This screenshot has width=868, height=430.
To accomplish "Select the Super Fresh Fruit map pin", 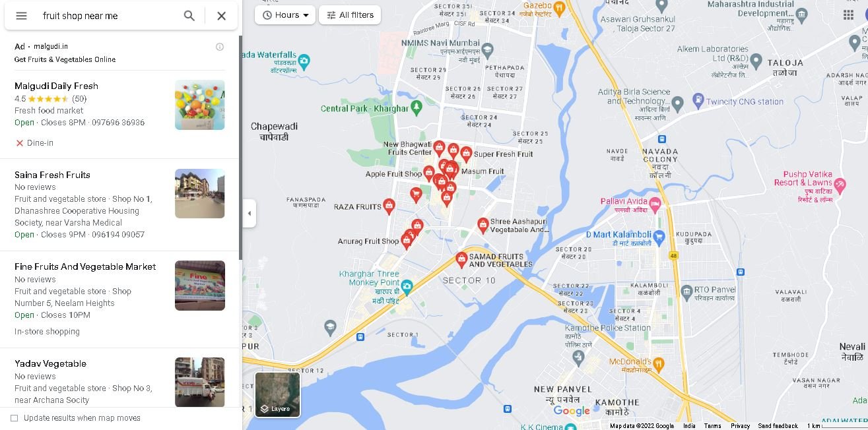I will [466, 154].
